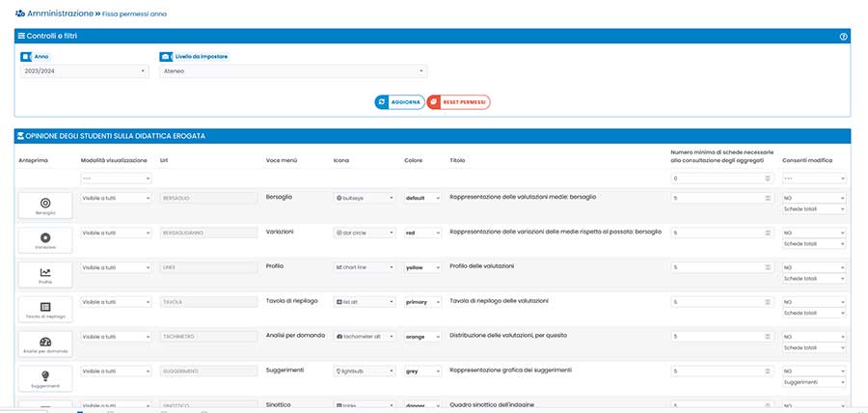868x413 pixels.
Task: Click the Tavola di riepilogo preview icon
Action: pos(45,308)
